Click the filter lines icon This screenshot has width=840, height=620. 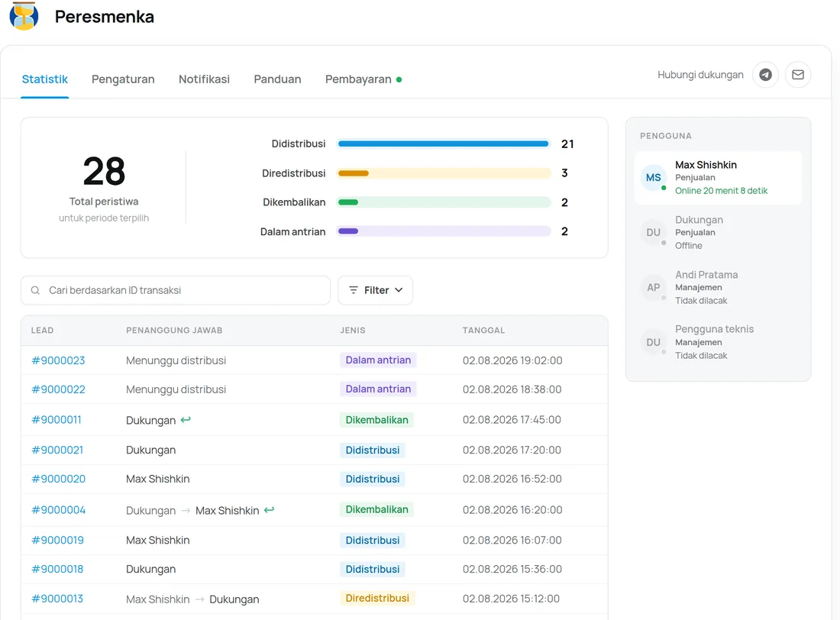coord(353,290)
